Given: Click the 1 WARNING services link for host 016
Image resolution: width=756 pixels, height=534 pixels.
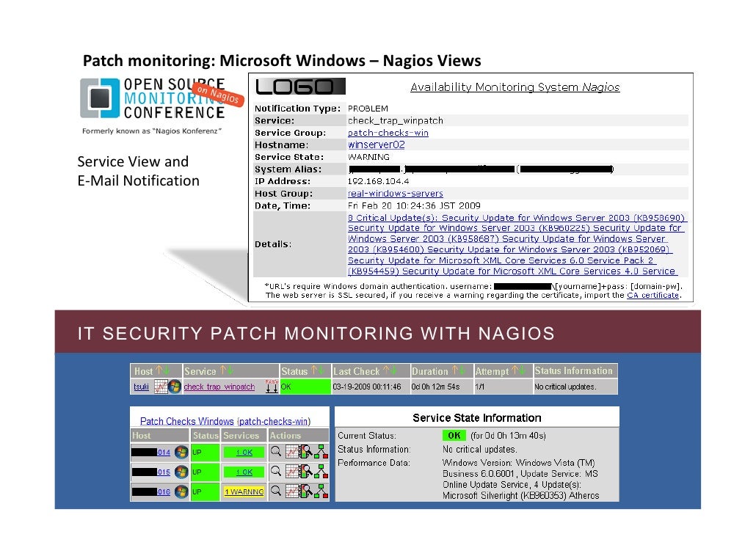Looking at the screenshot, I should 244,491.
